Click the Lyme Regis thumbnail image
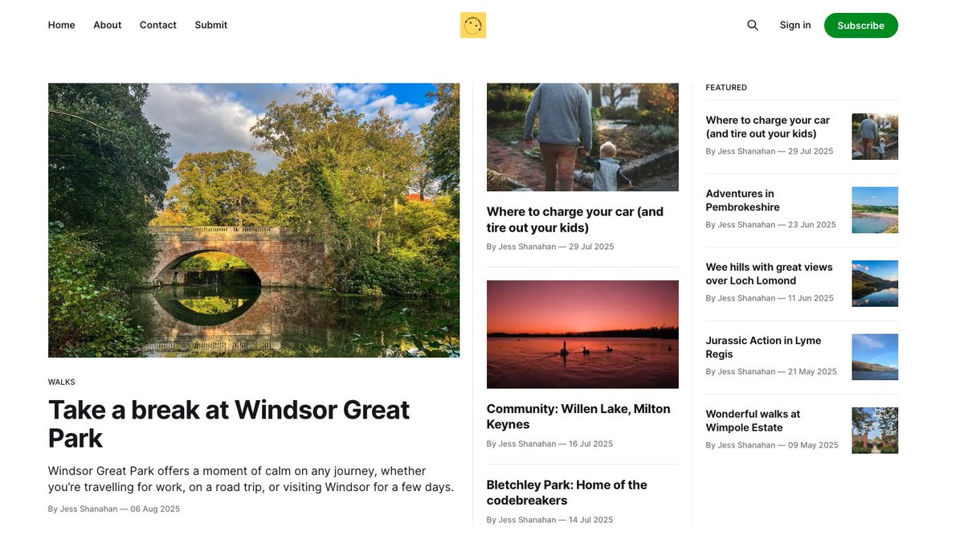 (x=875, y=357)
